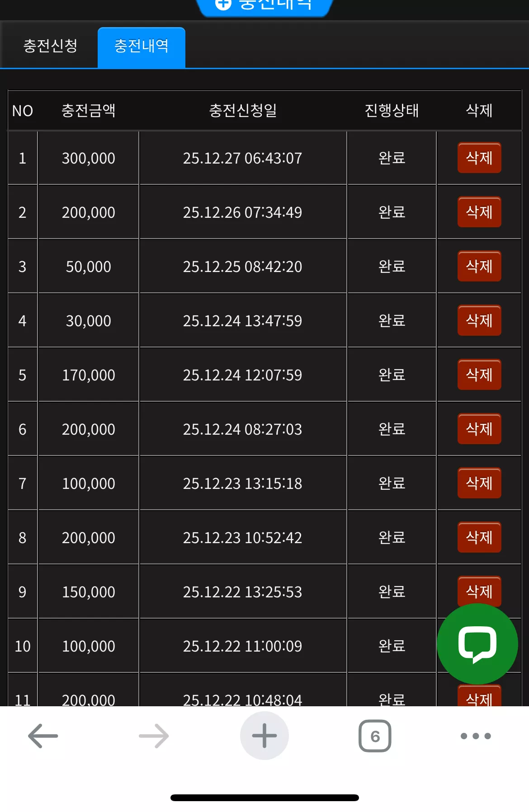Delete the 25.12.23 10:52:42 entry
This screenshot has height=812, width=529.
[479, 537]
